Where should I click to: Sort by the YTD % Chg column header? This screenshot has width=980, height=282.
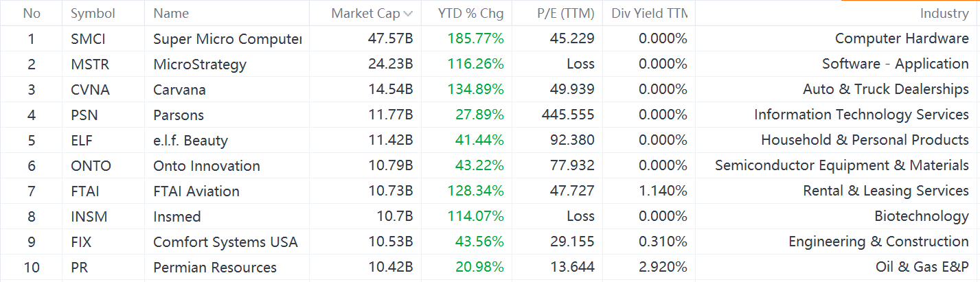(471, 13)
